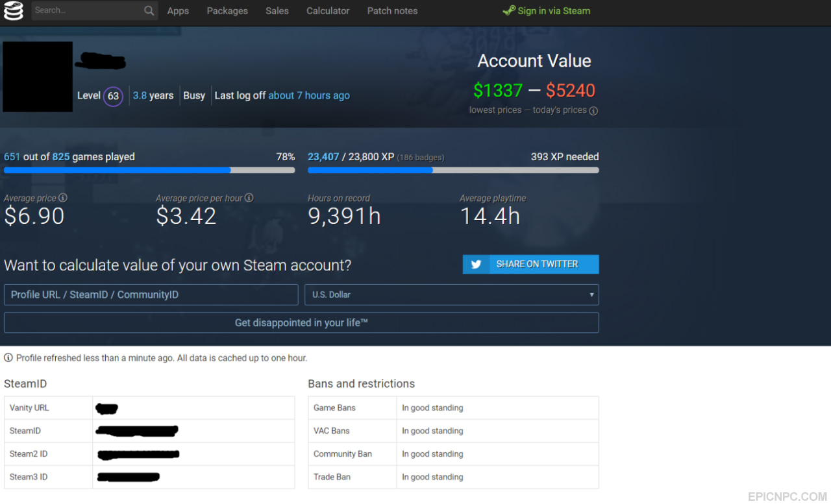Viewport: 831px width, 504px height.
Task: Click the $6.90 average price value
Action: pyautogui.click(x=34, y=216)
